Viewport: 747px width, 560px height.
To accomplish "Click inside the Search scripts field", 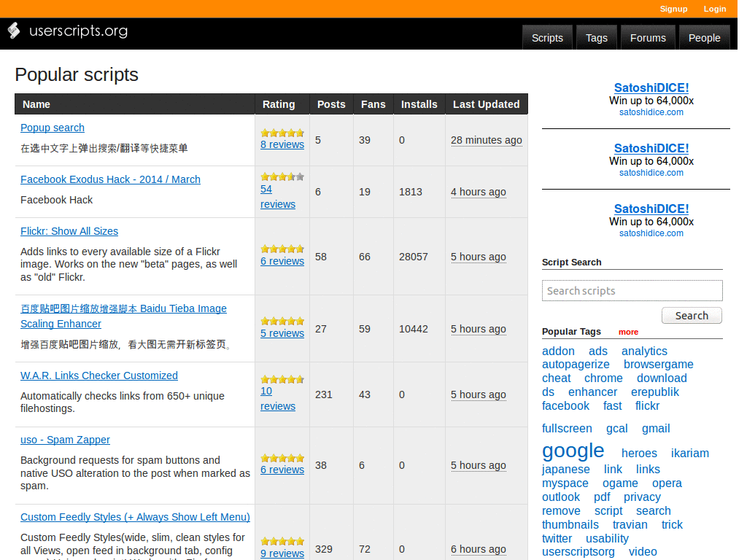I will pos(631,290).
